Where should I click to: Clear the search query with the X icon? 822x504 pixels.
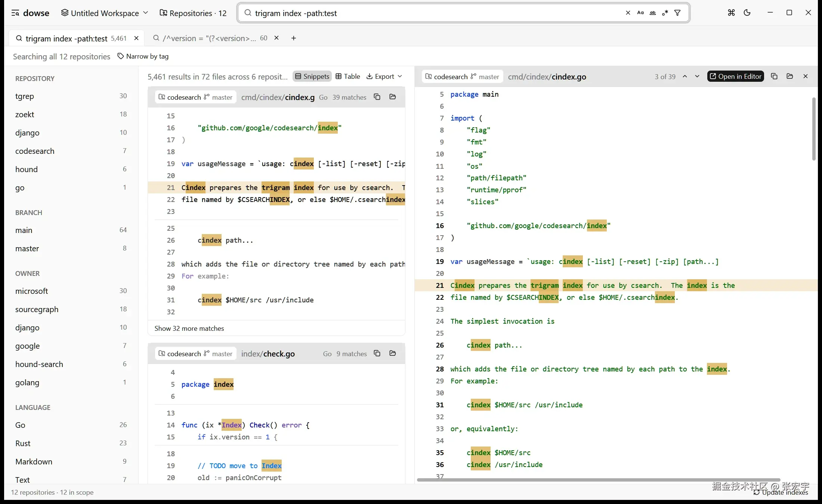point(628,13)
